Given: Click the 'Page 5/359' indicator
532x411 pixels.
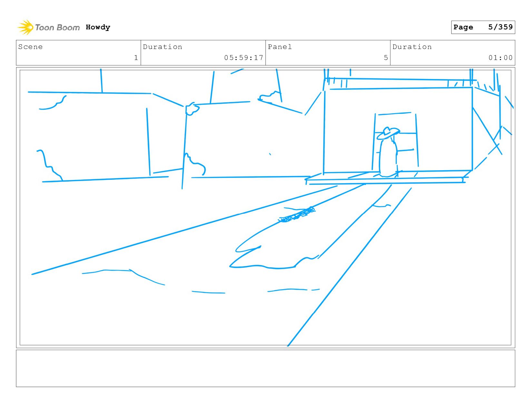Looking at the screenshot, I should click(483, 27).
